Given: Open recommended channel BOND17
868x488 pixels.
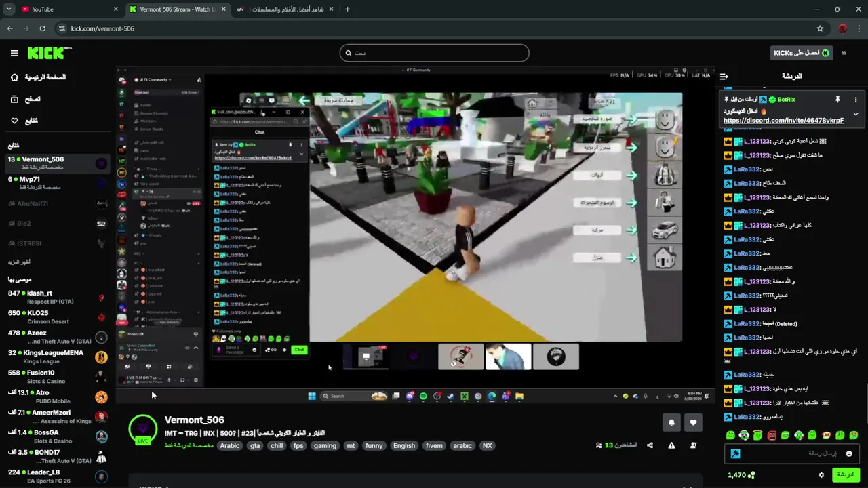Looking at the screenshot, I should (57, 456).
